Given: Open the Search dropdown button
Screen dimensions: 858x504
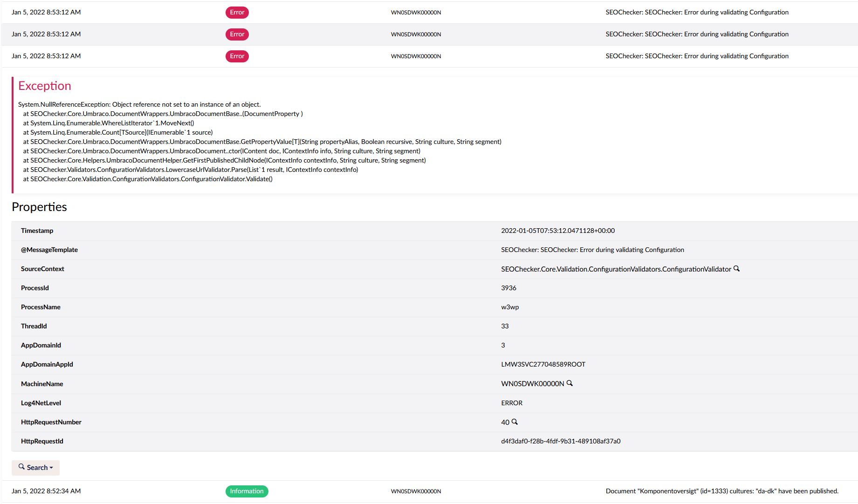Looking at the screenshot, I should (35, 467).
